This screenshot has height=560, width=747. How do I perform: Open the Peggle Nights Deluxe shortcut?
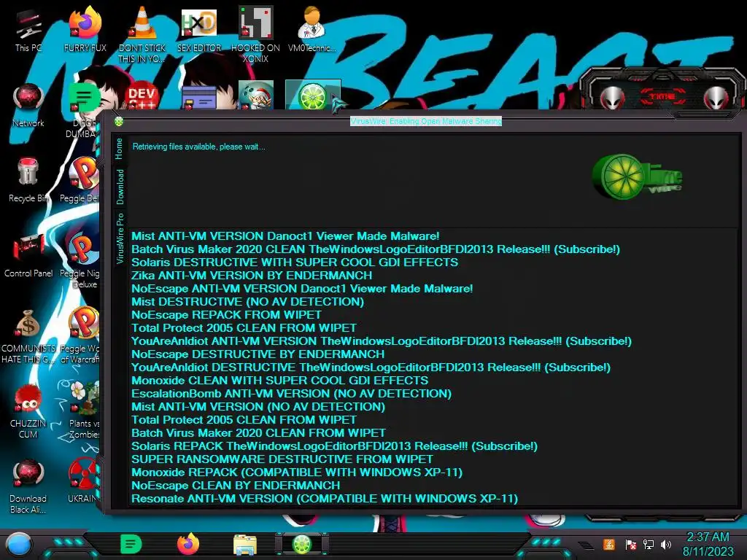coord(82,249)
